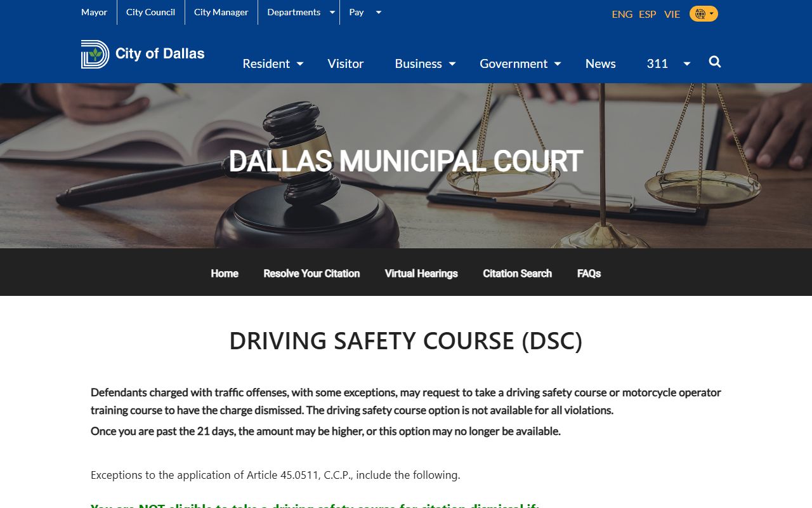Open the globe language selector
The height and width of the screenshot is (508, 812).
click(x=704, y=13)
